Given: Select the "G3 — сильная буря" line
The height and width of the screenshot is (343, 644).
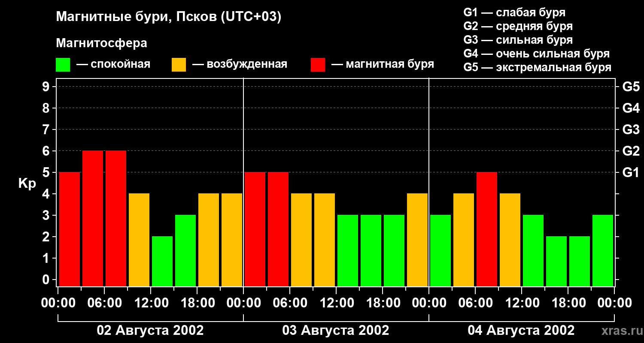Looking at the screenshot, I should pos(518,40).
